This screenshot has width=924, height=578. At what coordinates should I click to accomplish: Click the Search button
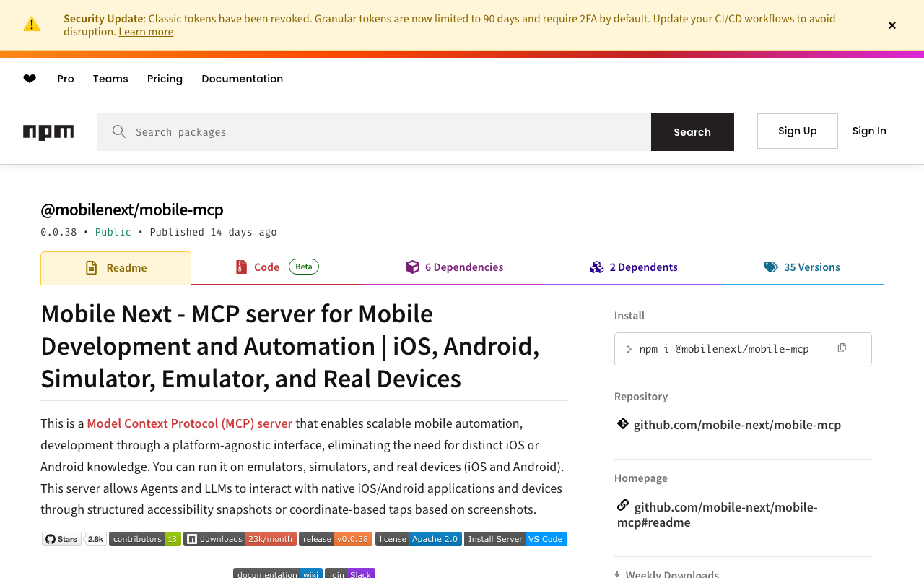tap(692, 132)
